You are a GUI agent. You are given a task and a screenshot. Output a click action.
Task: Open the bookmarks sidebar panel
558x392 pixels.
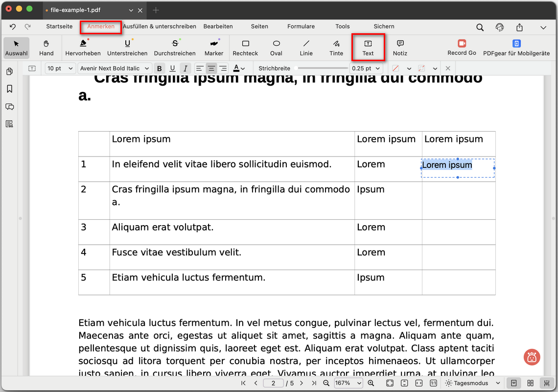(9, 89)
